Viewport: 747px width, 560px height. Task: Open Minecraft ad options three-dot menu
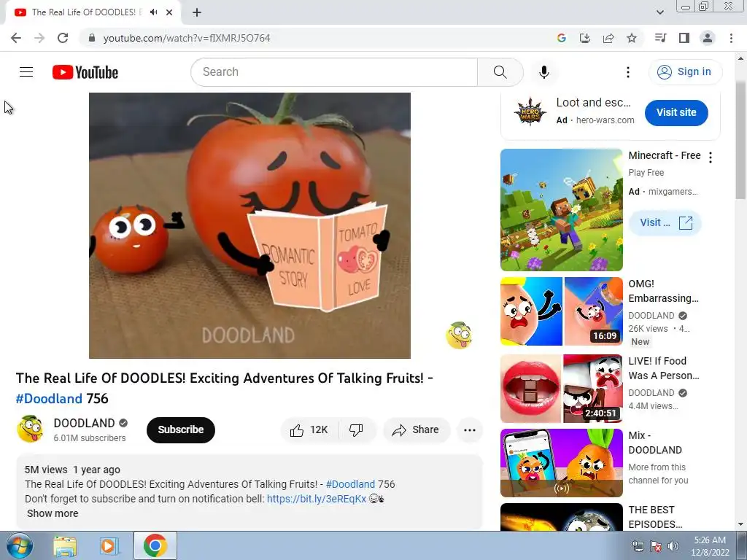point(711,157)
